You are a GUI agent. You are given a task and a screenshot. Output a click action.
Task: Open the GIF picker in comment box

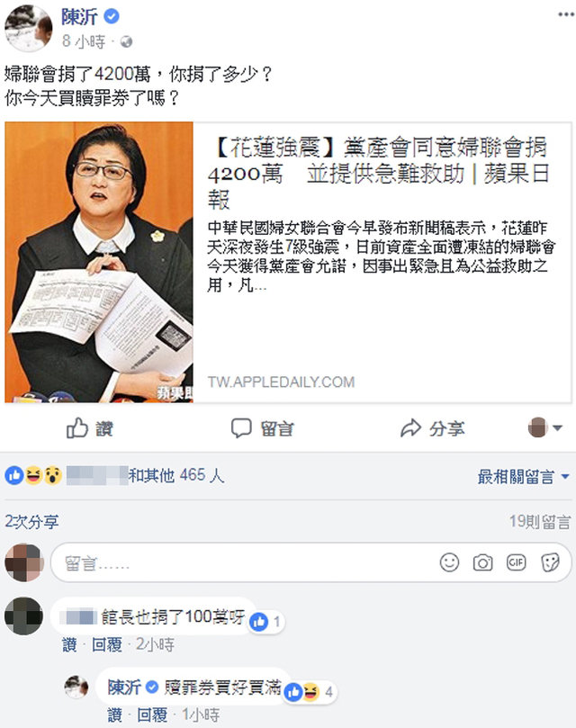pos(516,562)
